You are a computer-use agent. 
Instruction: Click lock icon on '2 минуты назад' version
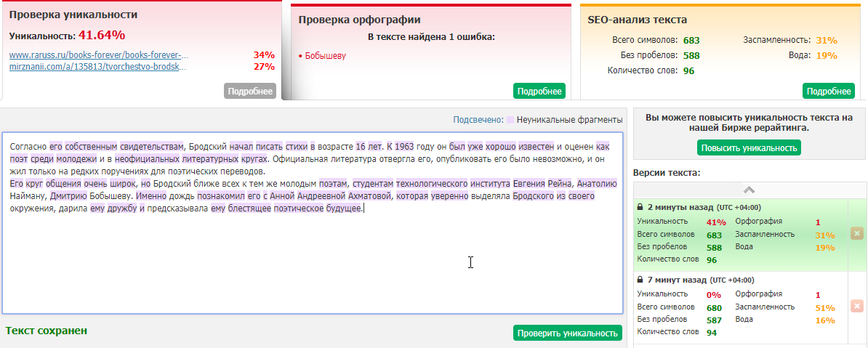640,207
